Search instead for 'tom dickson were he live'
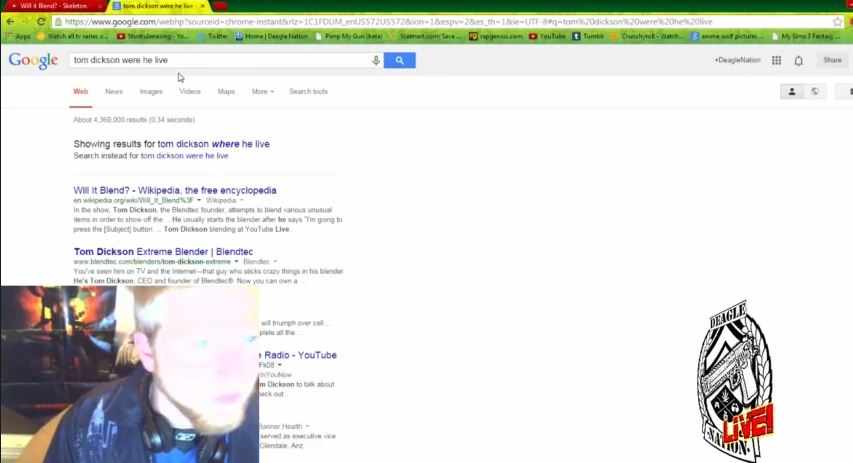853x463 pixels. coord(184,156)
